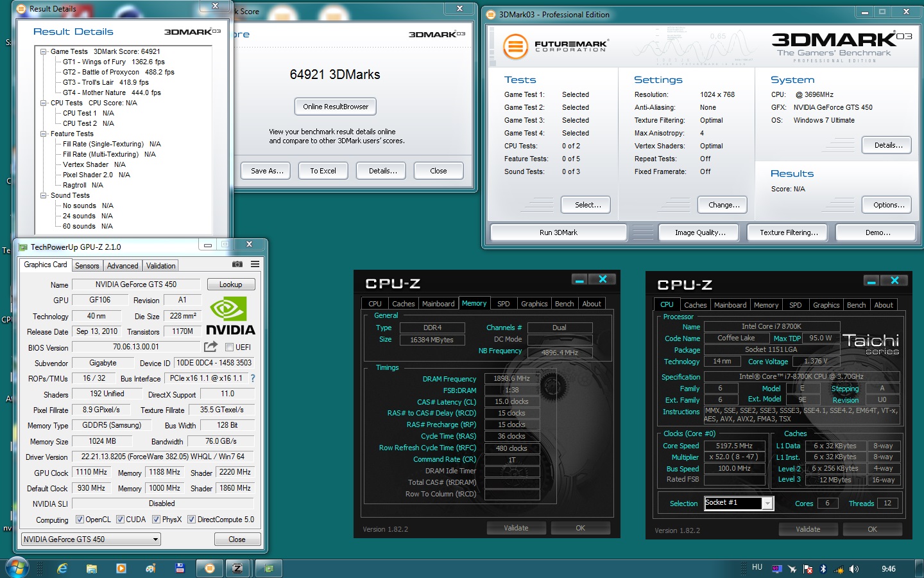Click the purple monitor tray icon

pyautogui.click(x=777, y=569)
